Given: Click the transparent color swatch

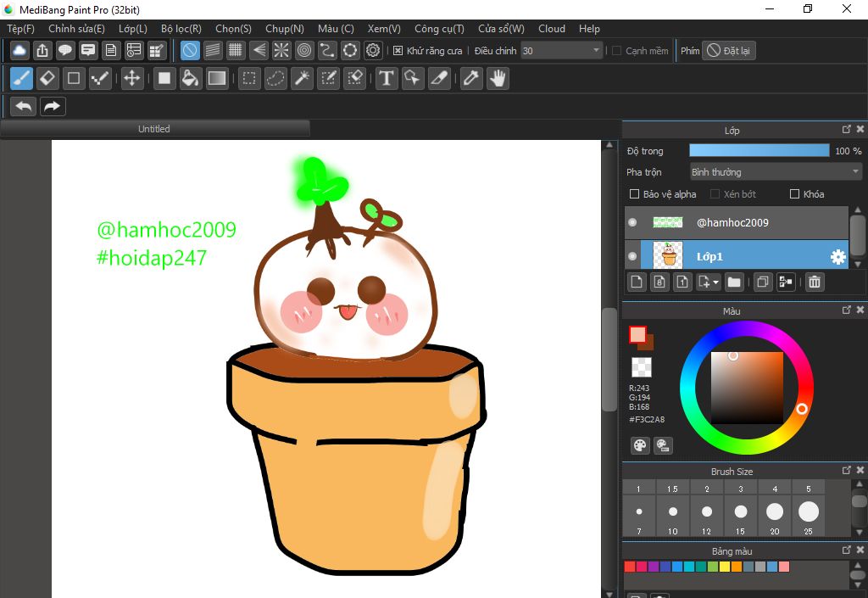Looking at the screenshot, I should pos(642,367).
